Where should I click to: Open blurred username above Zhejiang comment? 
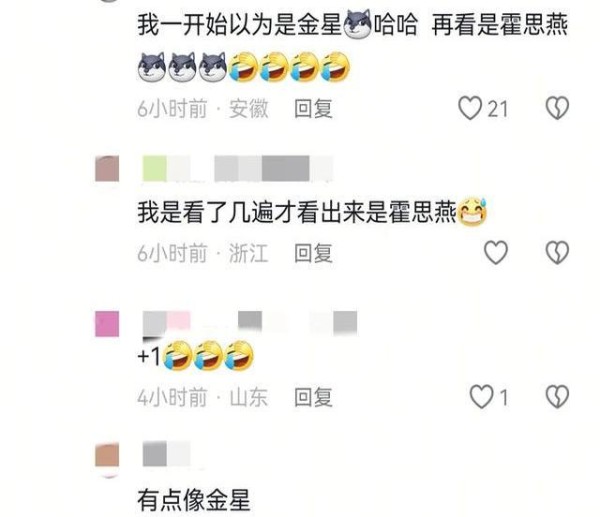237,168
